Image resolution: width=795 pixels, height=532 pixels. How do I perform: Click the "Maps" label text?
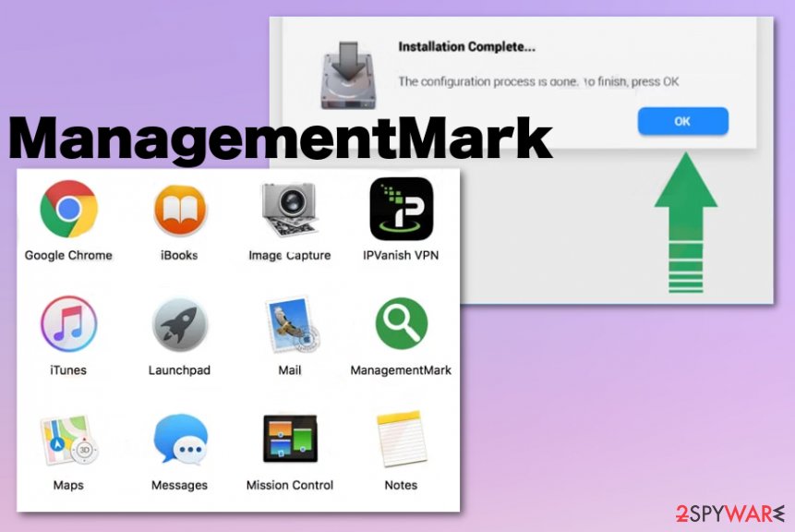[x=68, y=485]
